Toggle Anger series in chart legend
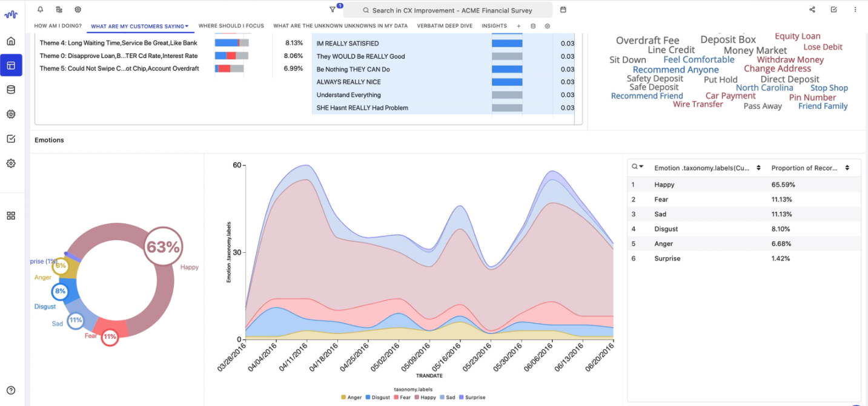 351,398
